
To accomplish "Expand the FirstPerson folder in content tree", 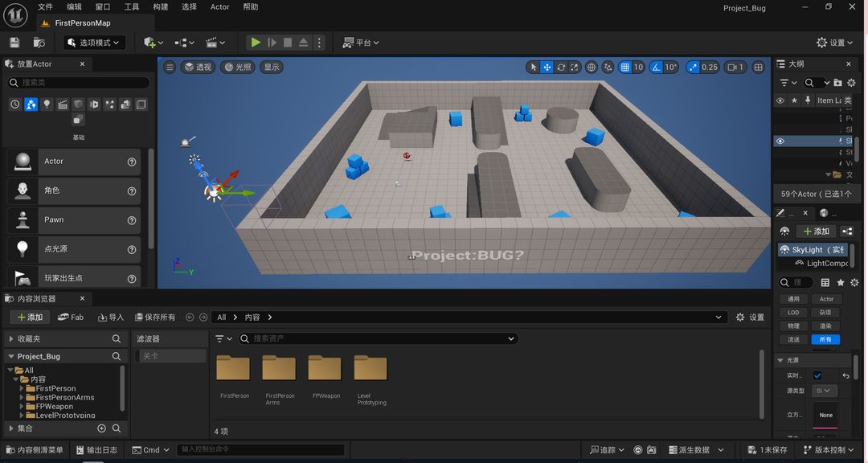I will 23,388.
